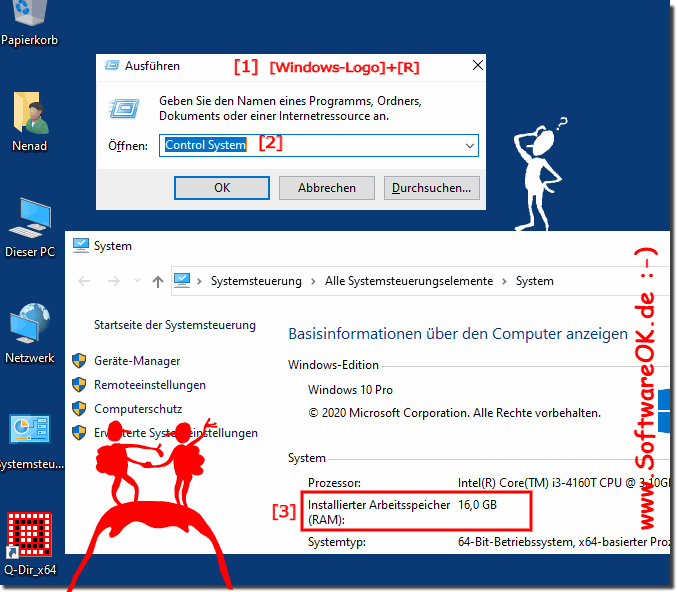Screen dimensions: 677x592
Task: Select the Systemsteuerung desktop shortcut icon
Action: tap(30, 429)
